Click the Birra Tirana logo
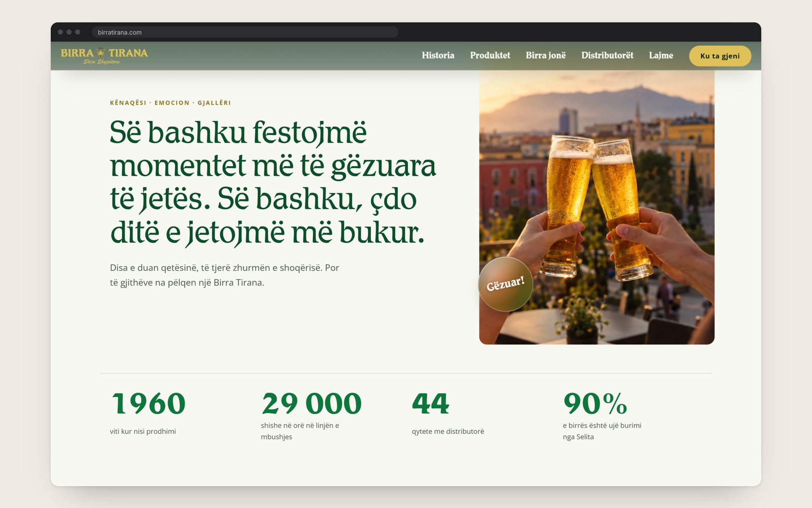Image resolution: width=812 pixels, height=508 pixels. tap(104, 56)
